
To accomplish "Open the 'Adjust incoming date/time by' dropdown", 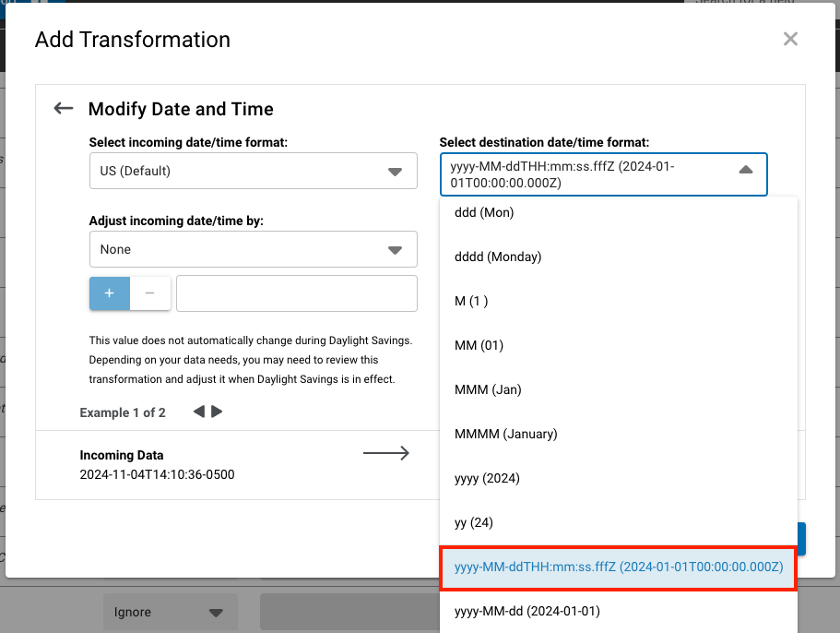I will (x=253, y=249).
